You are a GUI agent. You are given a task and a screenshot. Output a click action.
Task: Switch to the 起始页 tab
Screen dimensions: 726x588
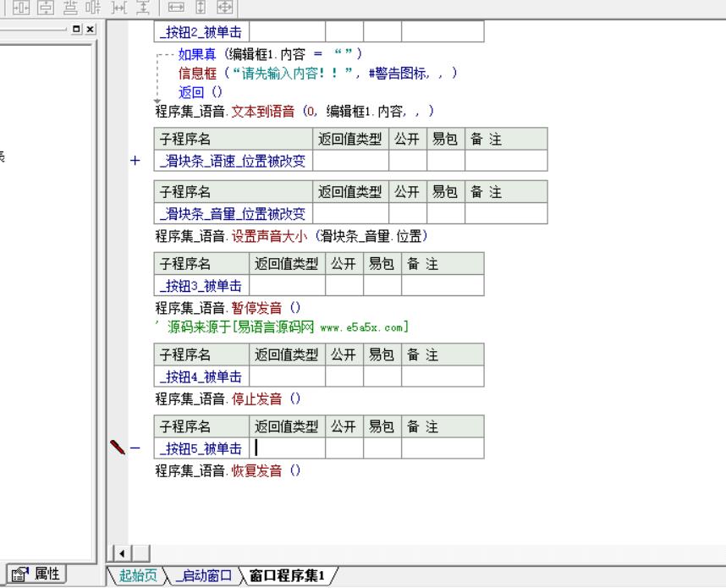point(138,575)
